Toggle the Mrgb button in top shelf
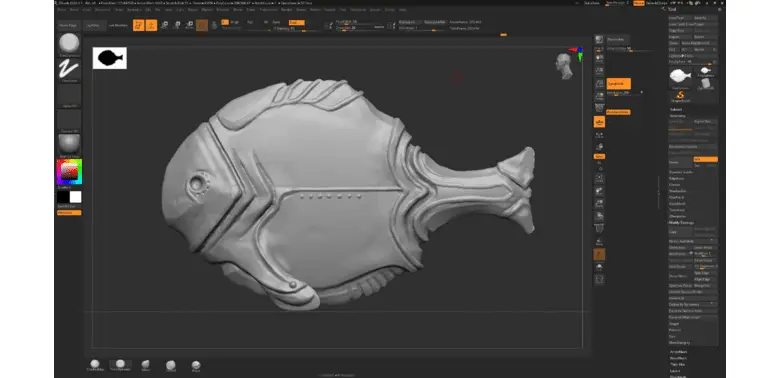Image resolution: width=780 pixels, height=378 pixels. [234, 22]
